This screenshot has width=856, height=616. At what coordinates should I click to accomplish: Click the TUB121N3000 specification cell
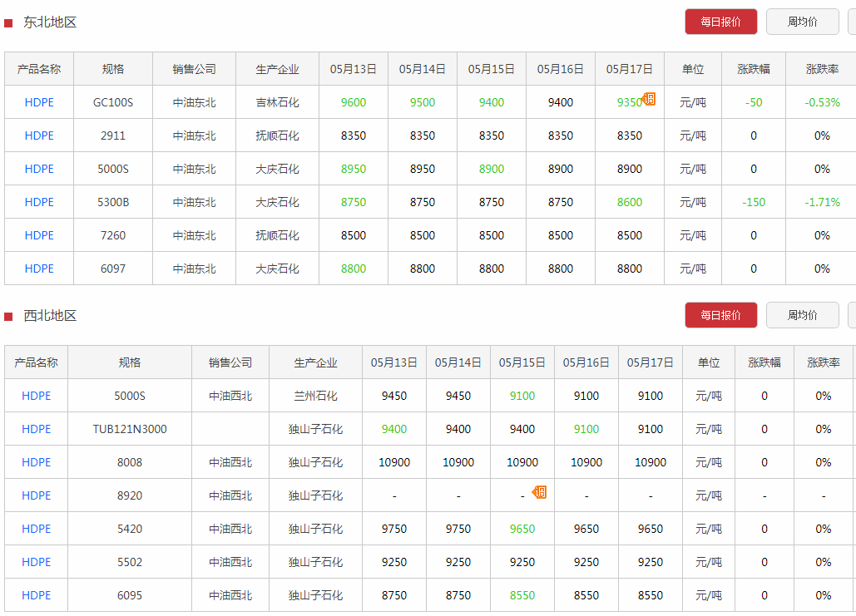click(130, 430)
